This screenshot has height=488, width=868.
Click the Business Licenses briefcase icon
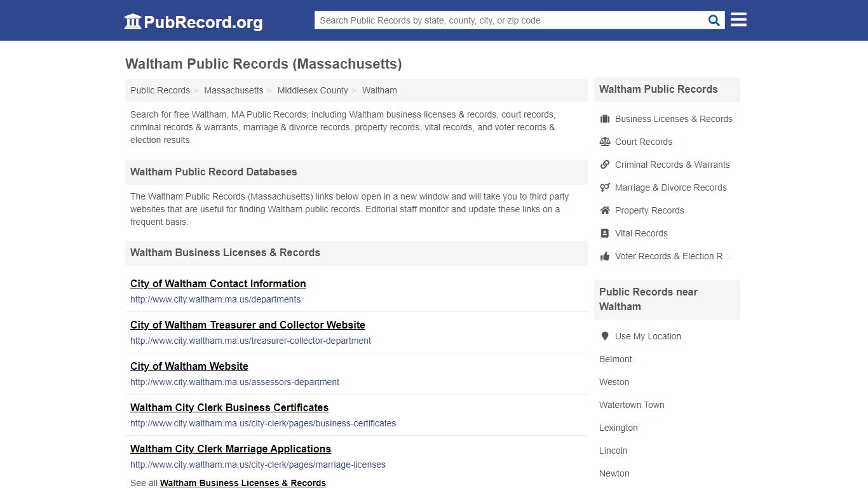pos(605,119)
